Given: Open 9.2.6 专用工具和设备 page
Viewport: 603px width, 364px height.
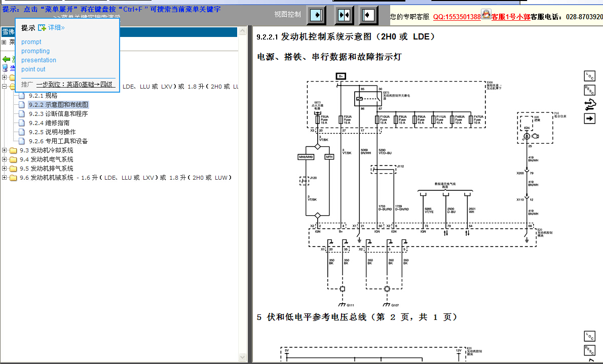Looking at the screenshot, I should click(x=58, y=141).
